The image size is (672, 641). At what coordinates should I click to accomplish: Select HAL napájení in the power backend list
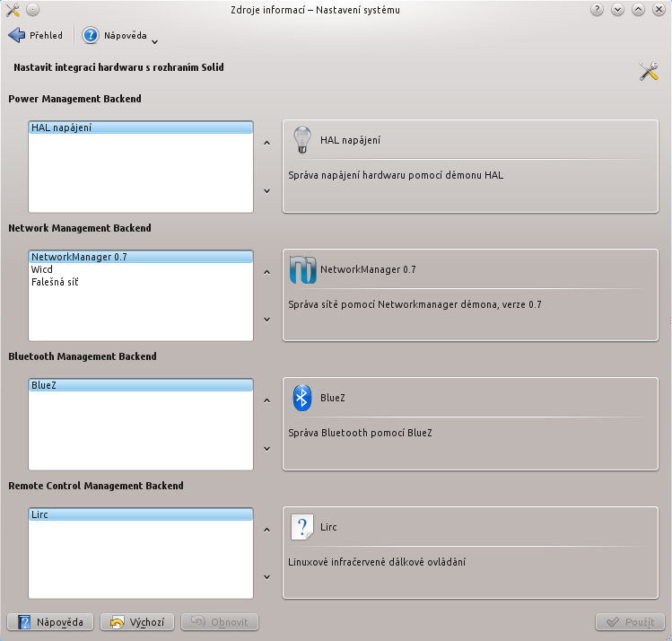[141, 127]
